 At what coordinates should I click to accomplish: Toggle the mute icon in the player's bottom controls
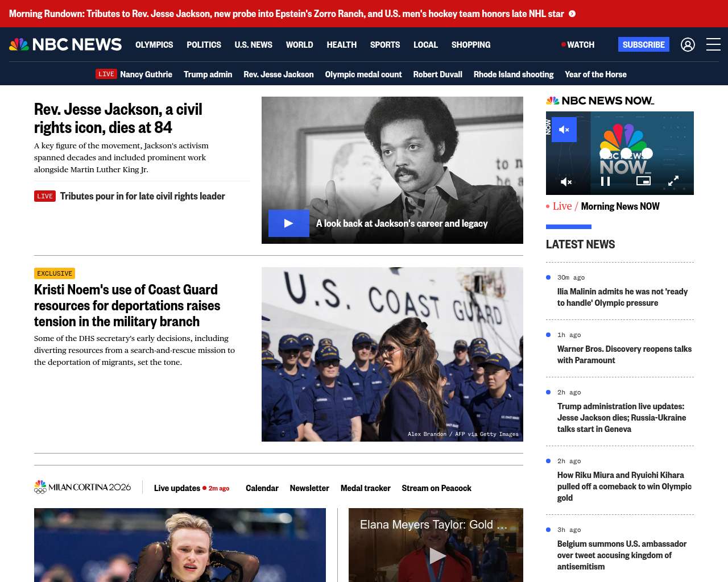pos(566,181)
